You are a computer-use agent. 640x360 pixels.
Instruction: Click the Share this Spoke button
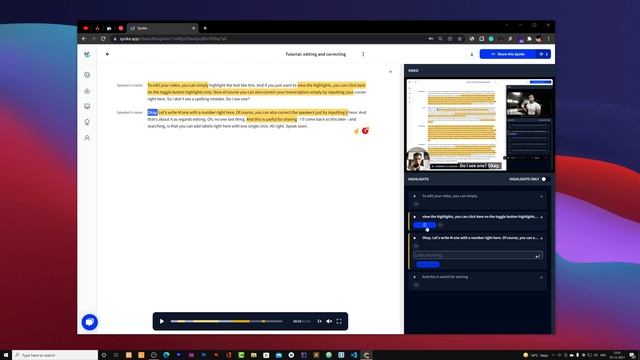(x=508, y=54)
